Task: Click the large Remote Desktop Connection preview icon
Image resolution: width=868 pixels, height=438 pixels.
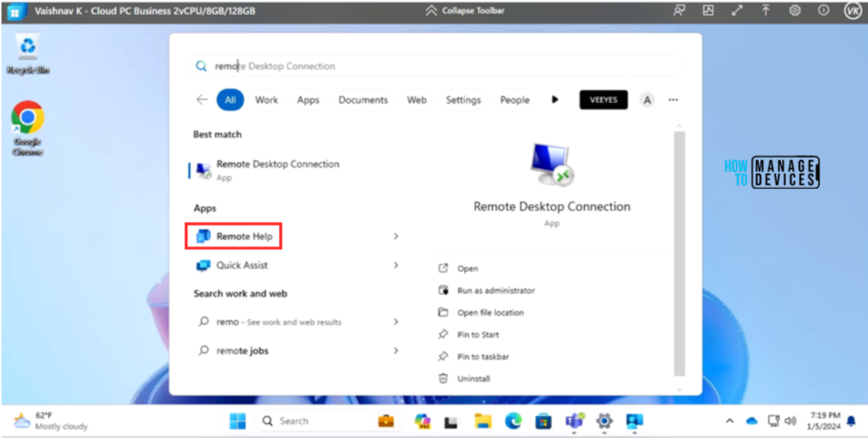Action: (552, 164)
